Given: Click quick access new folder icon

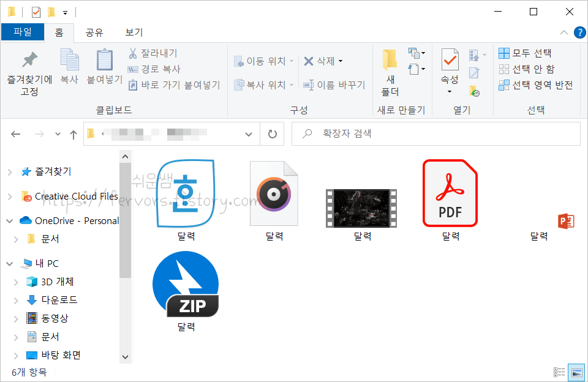Looking at the screenshot, I should coord(51,12).
